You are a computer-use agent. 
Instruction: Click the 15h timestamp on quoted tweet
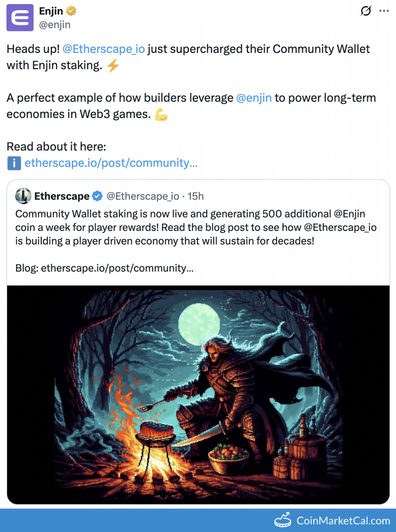[196, 196]
